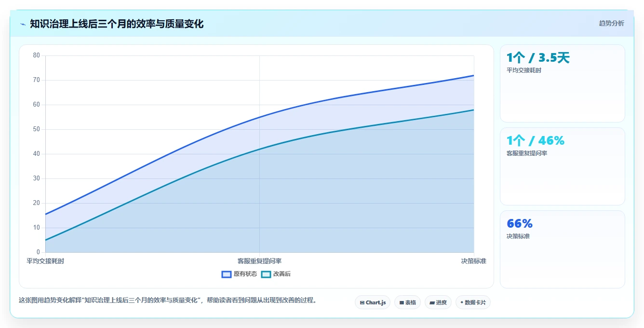The height and width of the screenshot is (328, 644).
Task: Click the 决策标准 card caption
Action: click(x=518, y=236)
